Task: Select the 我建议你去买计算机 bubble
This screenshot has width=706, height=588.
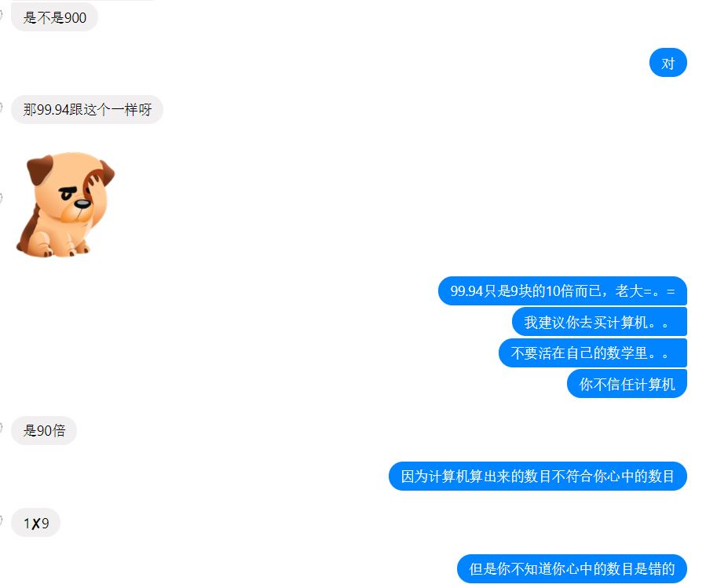Action: (599, 322)
